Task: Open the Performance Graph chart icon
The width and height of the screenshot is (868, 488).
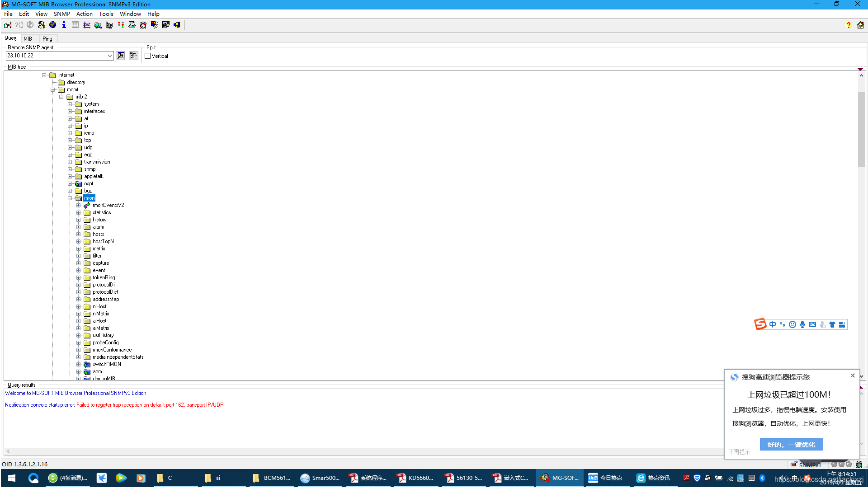Action: 86,25
